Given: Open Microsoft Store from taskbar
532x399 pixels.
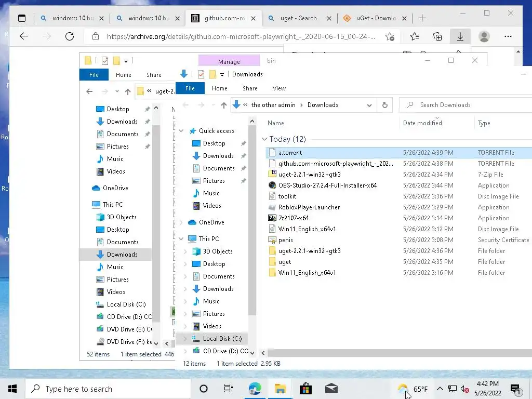Looking at the screenshot, I should click(305, 389).
